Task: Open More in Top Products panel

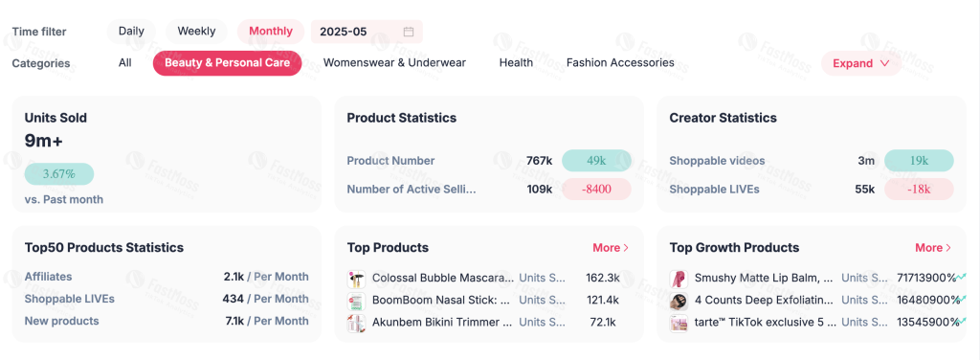Action: 611,247
